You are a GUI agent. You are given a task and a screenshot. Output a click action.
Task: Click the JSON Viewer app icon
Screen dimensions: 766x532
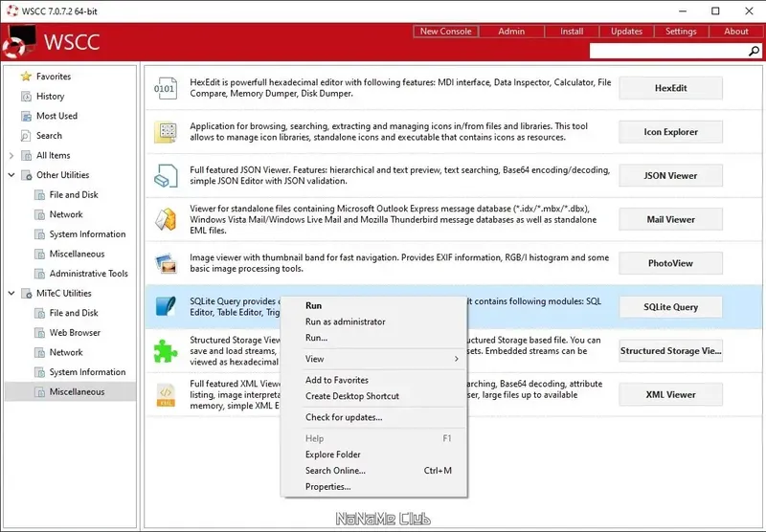(166, 176)
